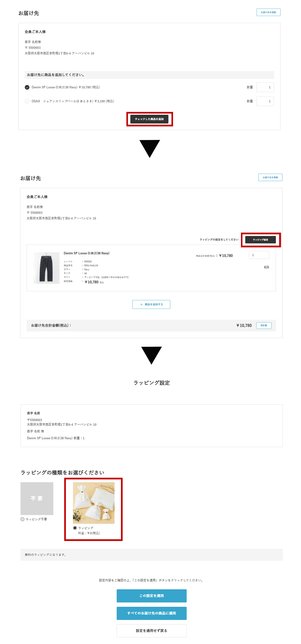Viewport: 301px width, 644px height.
Task: Check the Denim 5P Loose item checkbox
Action: (x=27, y=87)
